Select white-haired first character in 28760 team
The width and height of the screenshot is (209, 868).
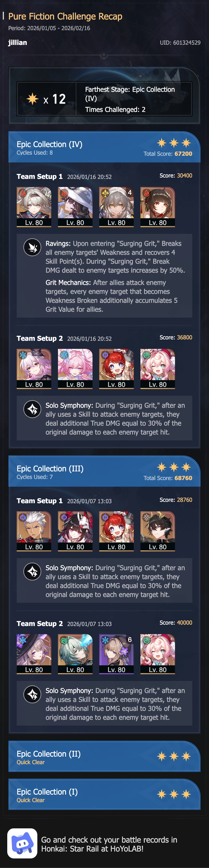pyautogui.click(x=34, y=531)
